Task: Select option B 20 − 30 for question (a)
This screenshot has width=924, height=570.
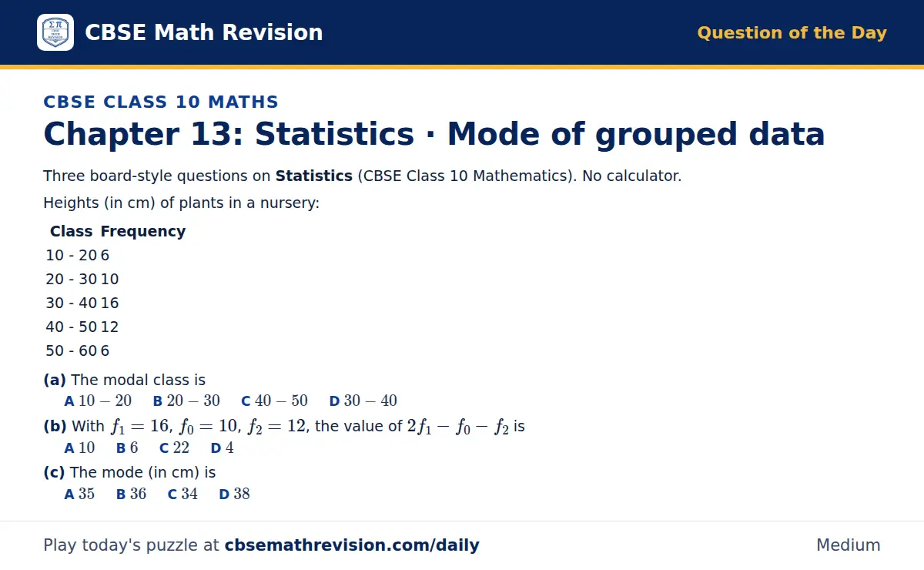Action: 186,401
